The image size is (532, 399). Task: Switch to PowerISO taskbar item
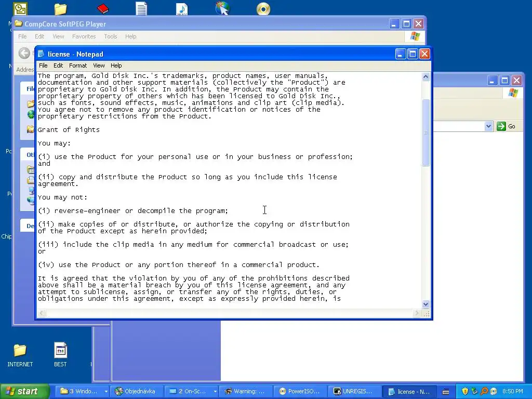point(300,391)
